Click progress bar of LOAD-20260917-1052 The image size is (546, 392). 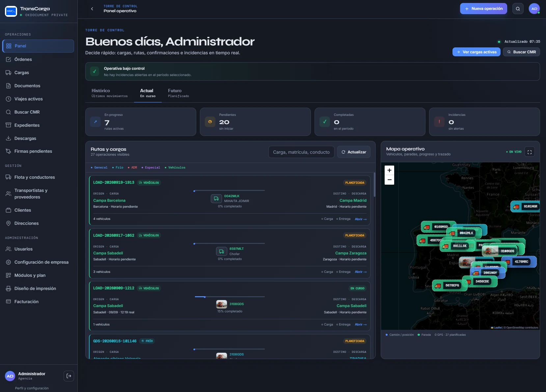tap(230, 244)
